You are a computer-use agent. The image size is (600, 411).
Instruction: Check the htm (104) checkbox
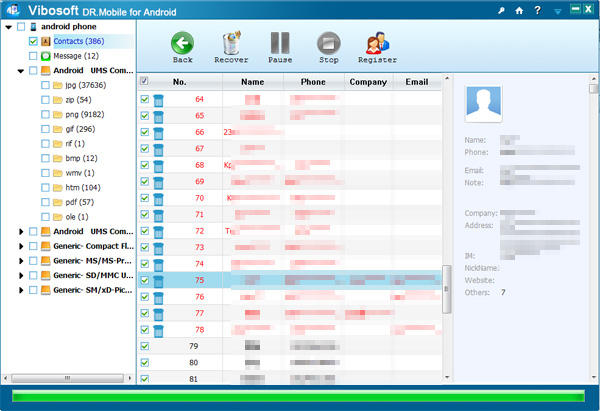tap(45, 188)
